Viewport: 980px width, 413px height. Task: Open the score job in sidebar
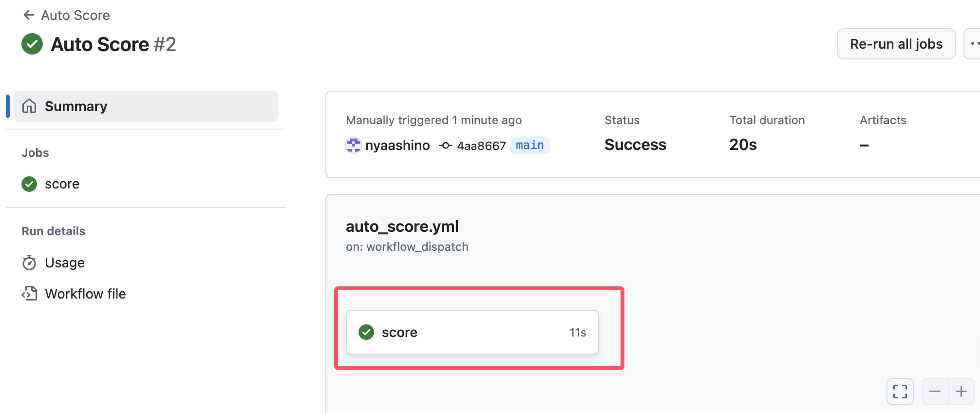tap(62, 184)
